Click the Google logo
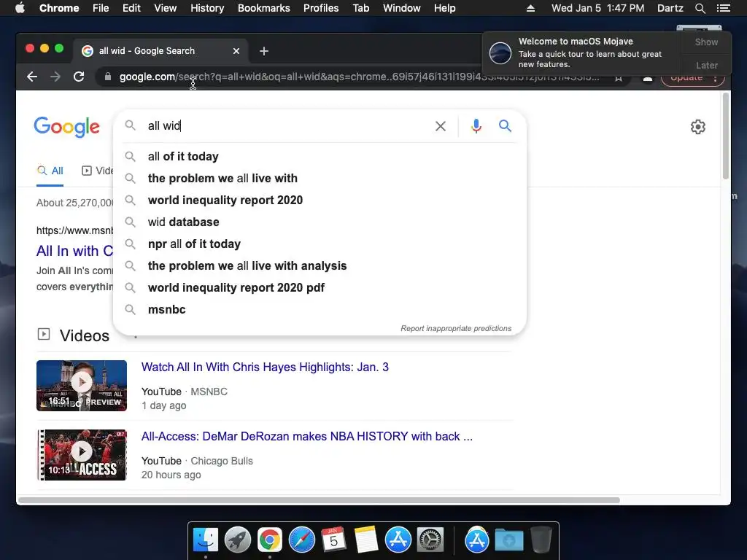Screen dimensions: 747x560 (x=66, y=127)
